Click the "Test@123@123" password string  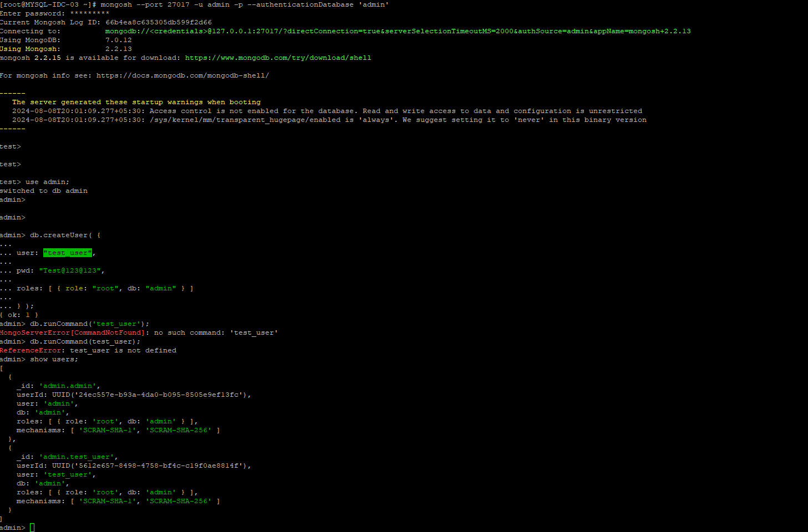70,270
